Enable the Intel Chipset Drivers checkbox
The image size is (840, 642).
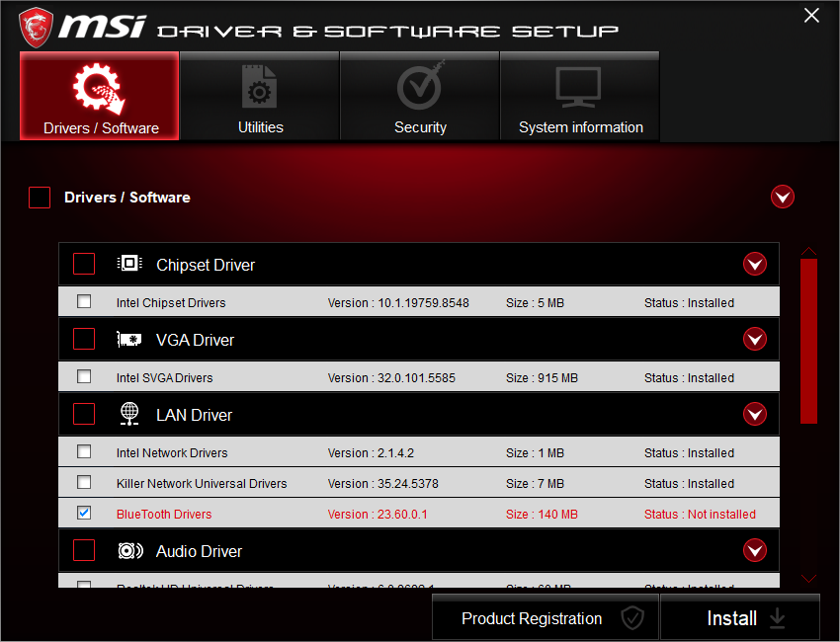click(84, 301)
